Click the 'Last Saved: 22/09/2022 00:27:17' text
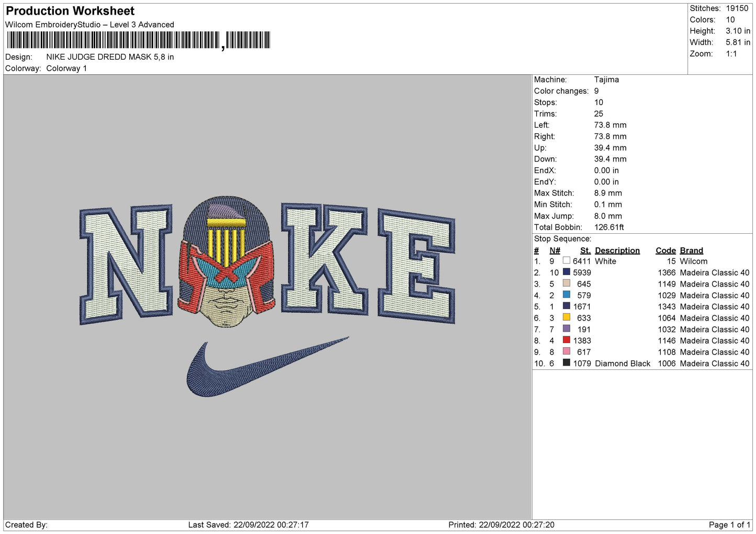This screenshot has width=756, height=534. point(249,525)
